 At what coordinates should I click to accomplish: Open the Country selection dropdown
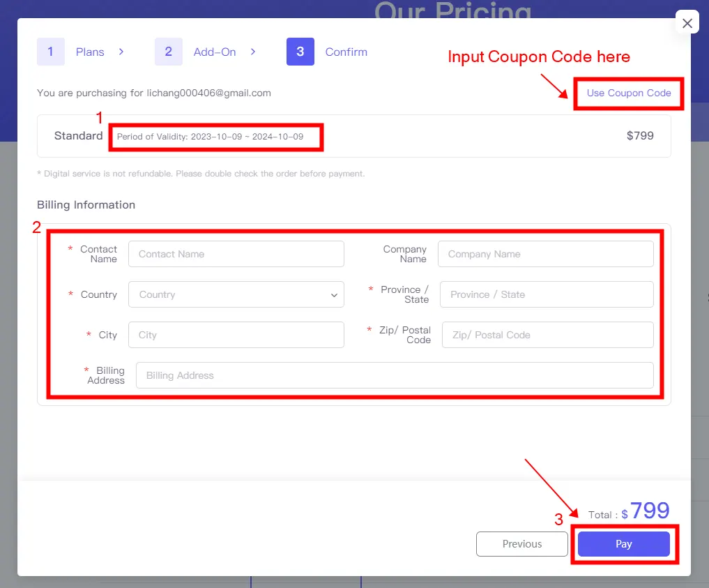tap(236, 294)
